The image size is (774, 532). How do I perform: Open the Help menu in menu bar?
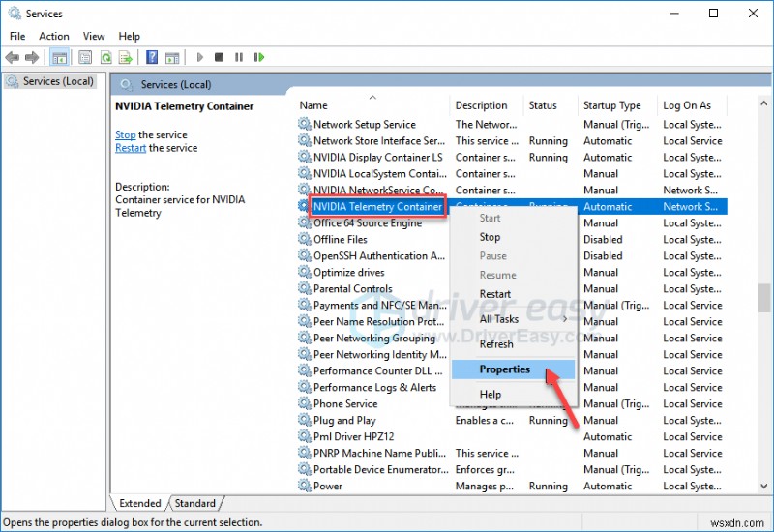[x=130, y=36]
